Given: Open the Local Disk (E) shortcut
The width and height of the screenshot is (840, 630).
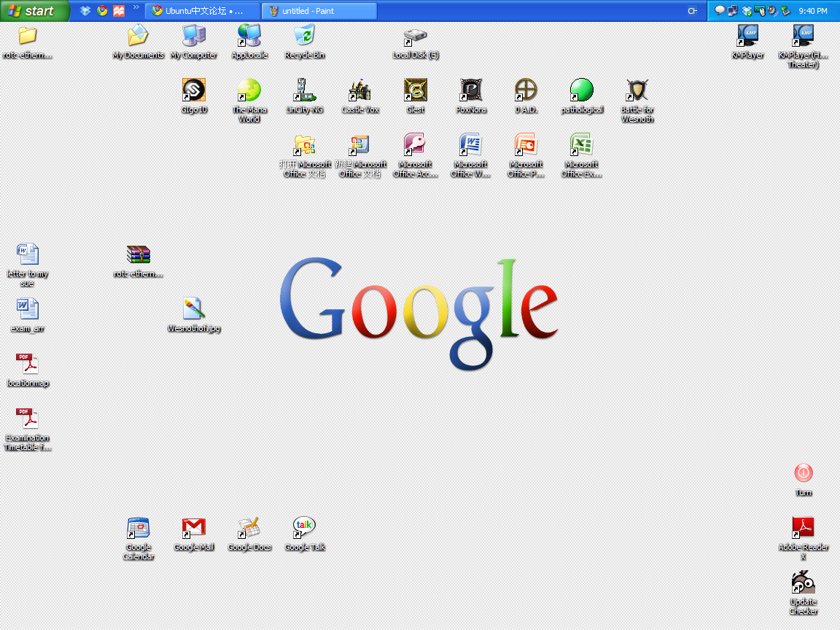Looking at the screenshot, I should [415, 36].
